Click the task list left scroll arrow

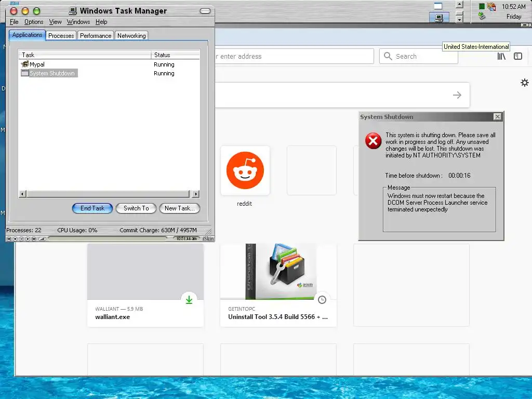(x=22, y=194)
